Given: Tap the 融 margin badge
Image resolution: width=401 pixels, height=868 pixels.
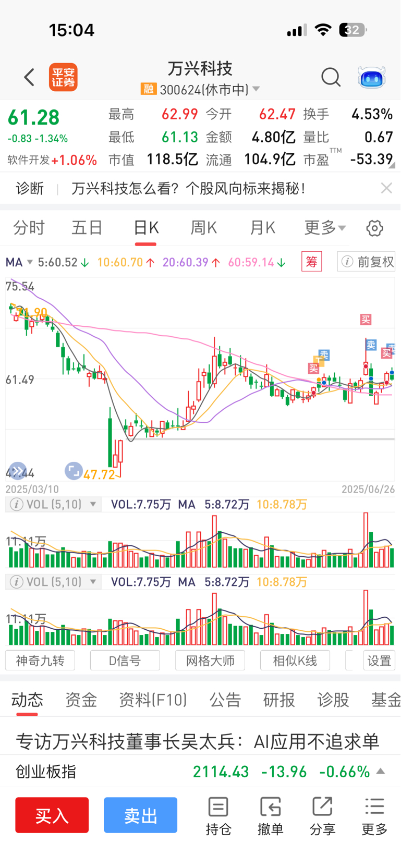Looking at the screenshot, I should (x=149, y=89).
